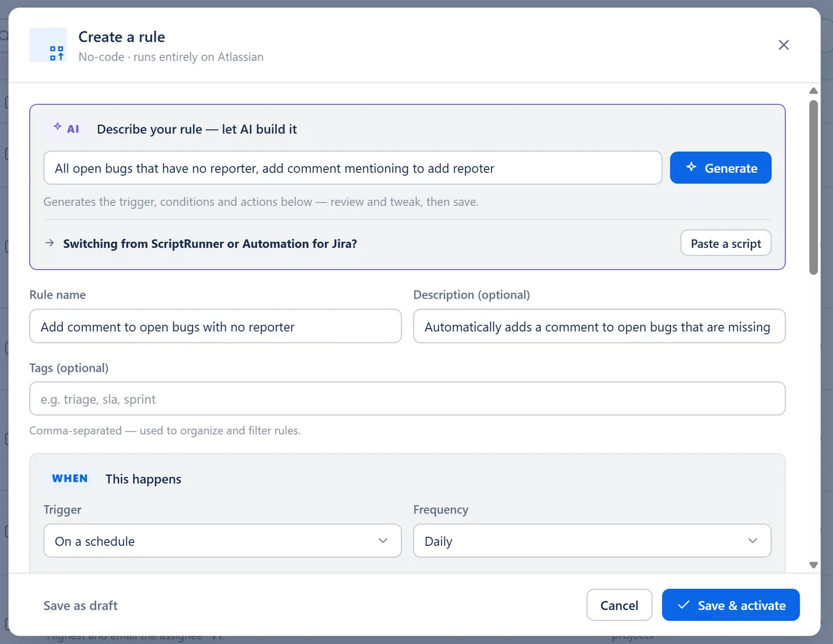The width and height of the screenshot is (833, 644).
Task: Click scrollbar down arrow in dialog
Action: click(813, 565)
